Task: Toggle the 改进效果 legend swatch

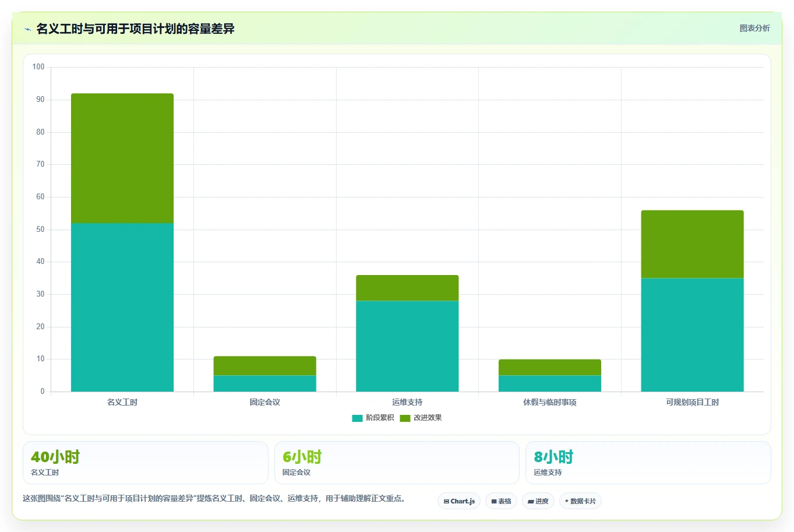Action: (x=405, y=418)
